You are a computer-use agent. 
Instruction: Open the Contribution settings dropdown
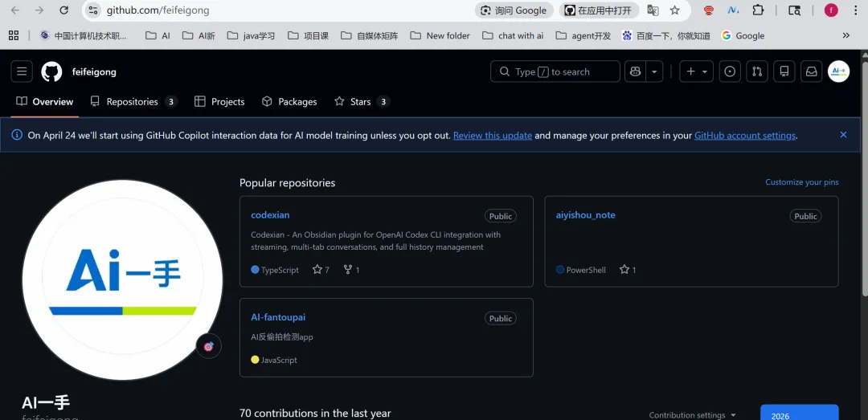pyautogui.click(x=692, y=415)
